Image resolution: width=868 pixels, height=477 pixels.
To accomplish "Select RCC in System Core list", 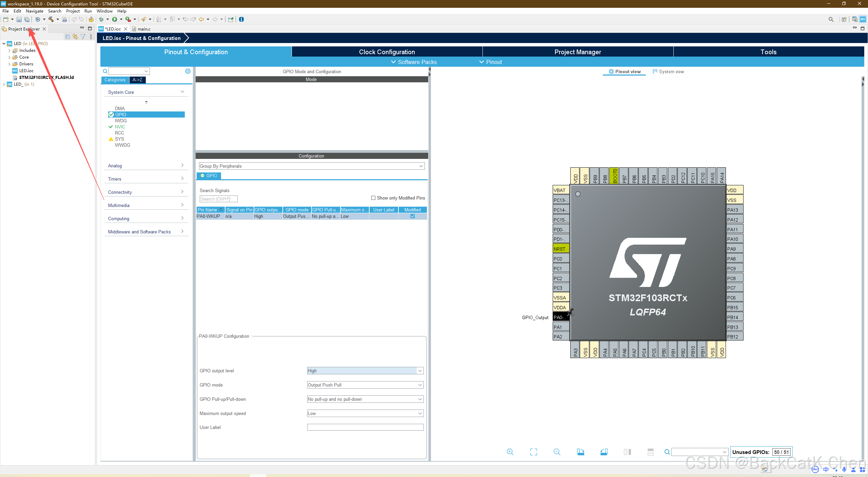I will pos(119,133).
